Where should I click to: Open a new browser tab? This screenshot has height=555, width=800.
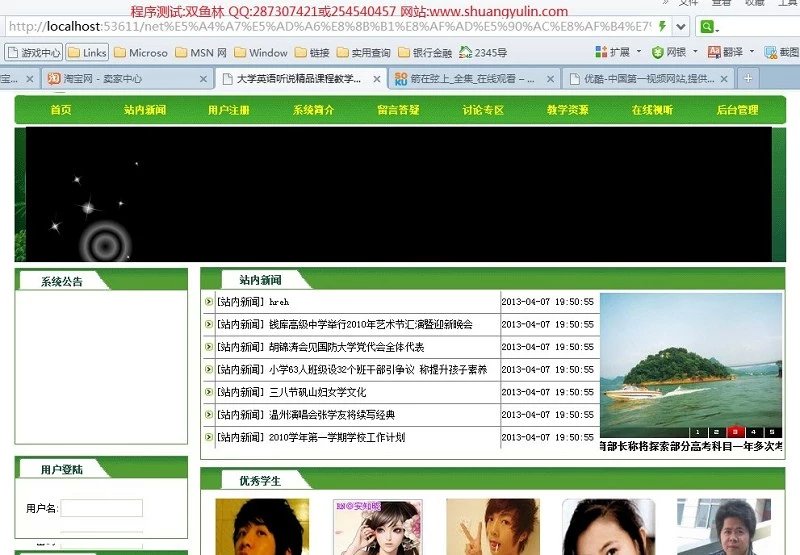click(748, 79)
